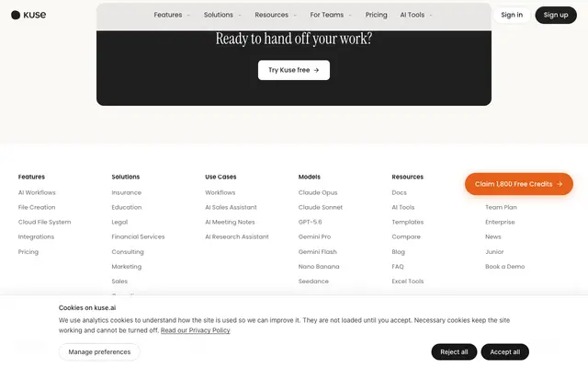Open File Creation footer link
Viewport: 588px width, 368px height.
[x=37, y=207]
